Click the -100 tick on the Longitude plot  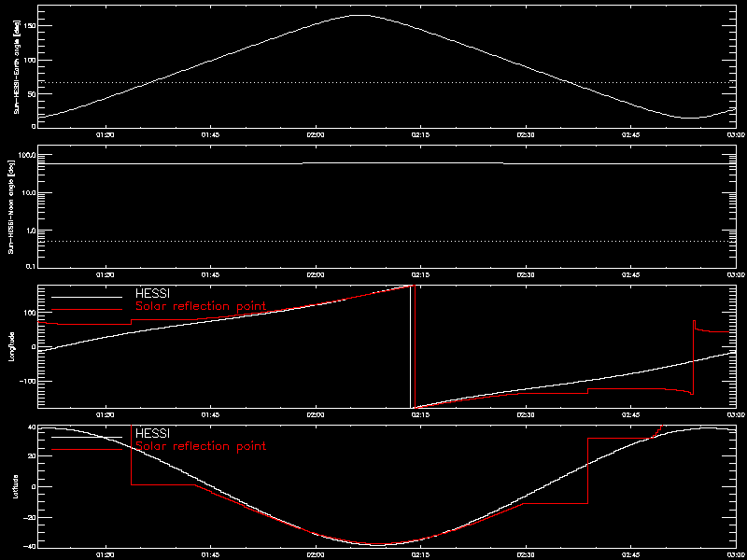tap(27, 382)
